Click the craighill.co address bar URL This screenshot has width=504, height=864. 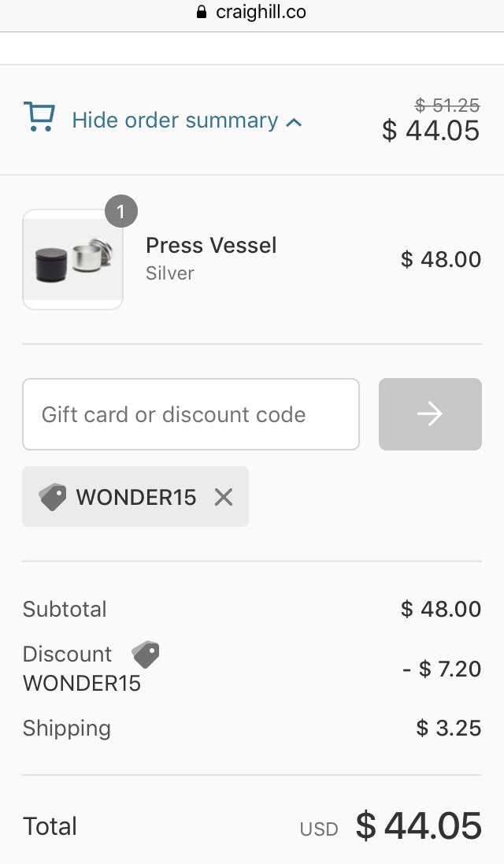(x=261, y=13)
